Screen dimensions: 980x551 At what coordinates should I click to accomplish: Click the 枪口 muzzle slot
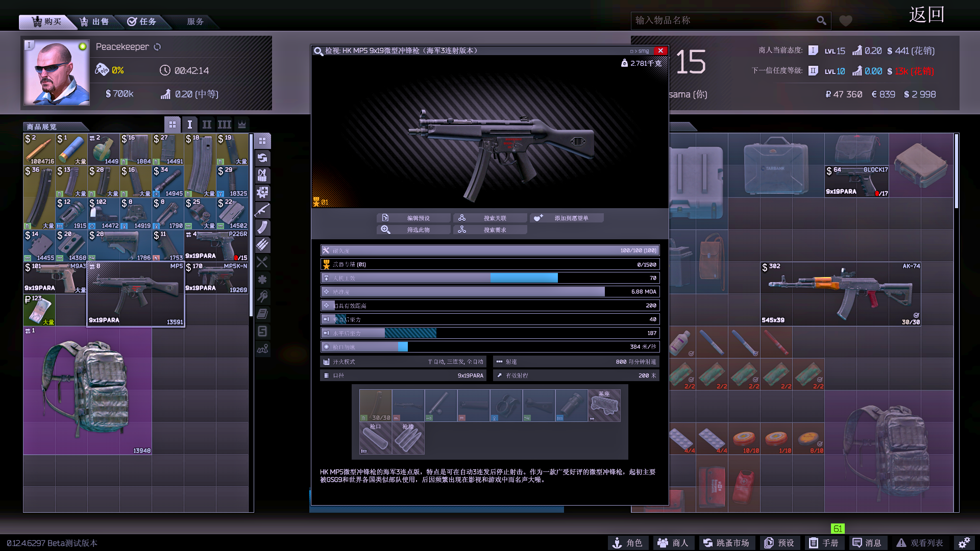[376, 438]
